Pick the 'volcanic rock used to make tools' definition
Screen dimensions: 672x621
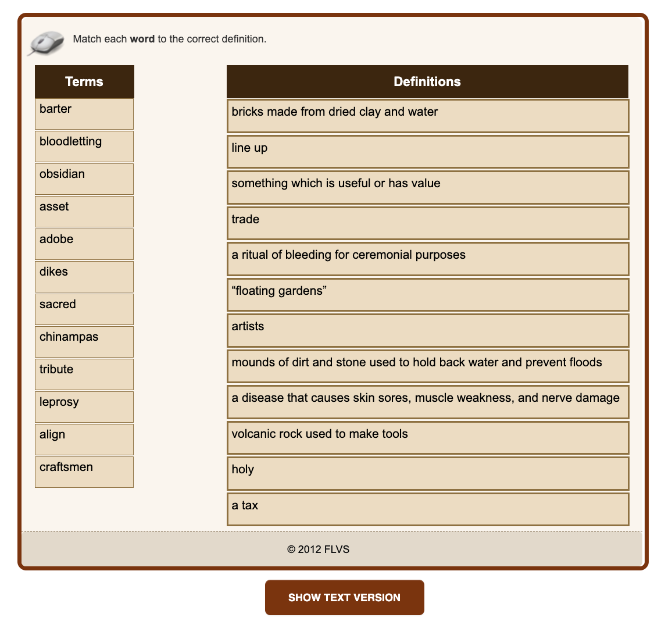[x=428, y=438]
